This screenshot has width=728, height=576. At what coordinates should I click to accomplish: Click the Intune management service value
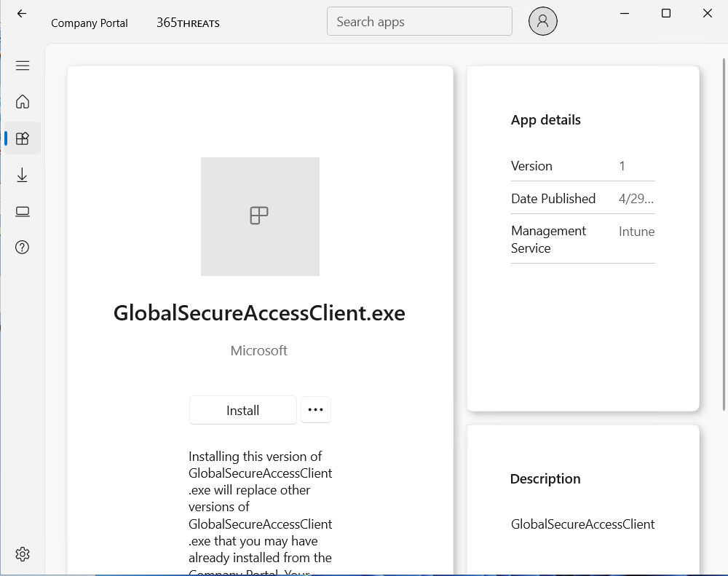tap(636, 232)
